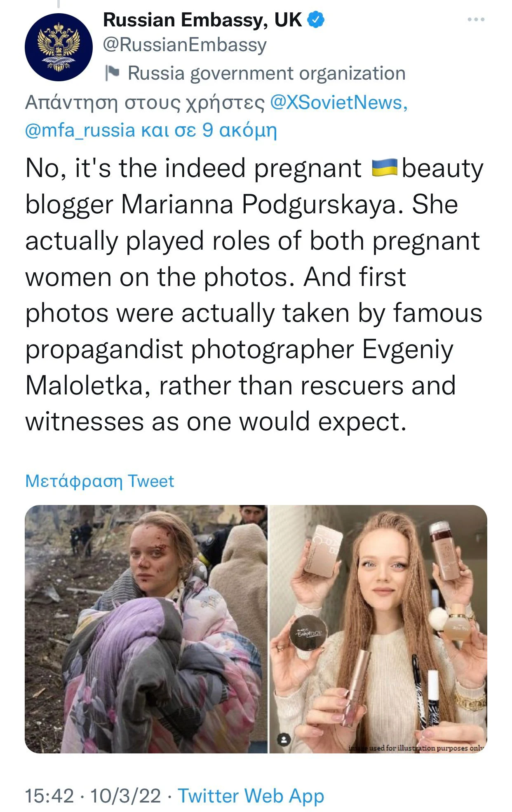Click the "Απάντηση στους χρήστες" reply text

pos(145,102)
